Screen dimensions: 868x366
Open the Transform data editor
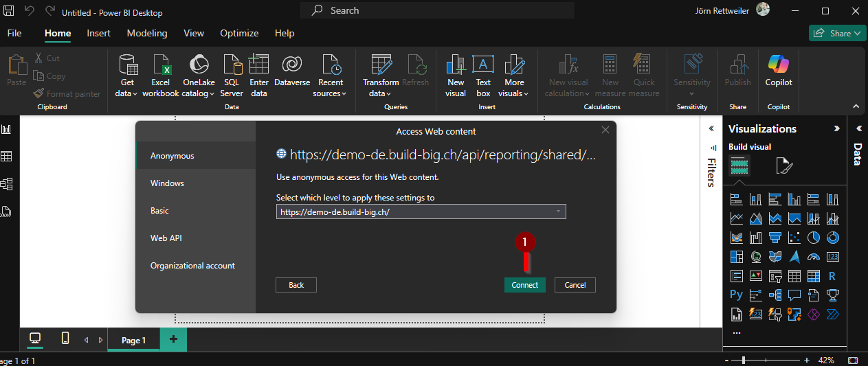click(x=381, y=76)
